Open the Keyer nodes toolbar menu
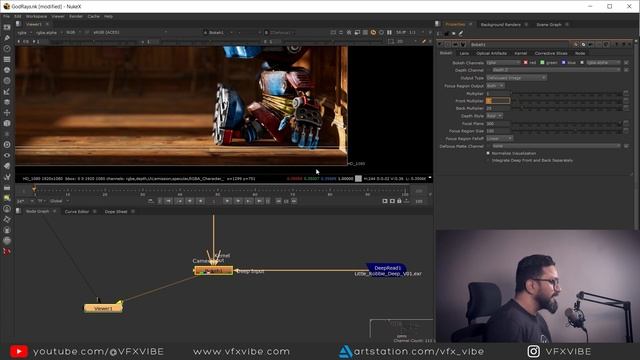 pyautogui.click(x=7, y=91)
